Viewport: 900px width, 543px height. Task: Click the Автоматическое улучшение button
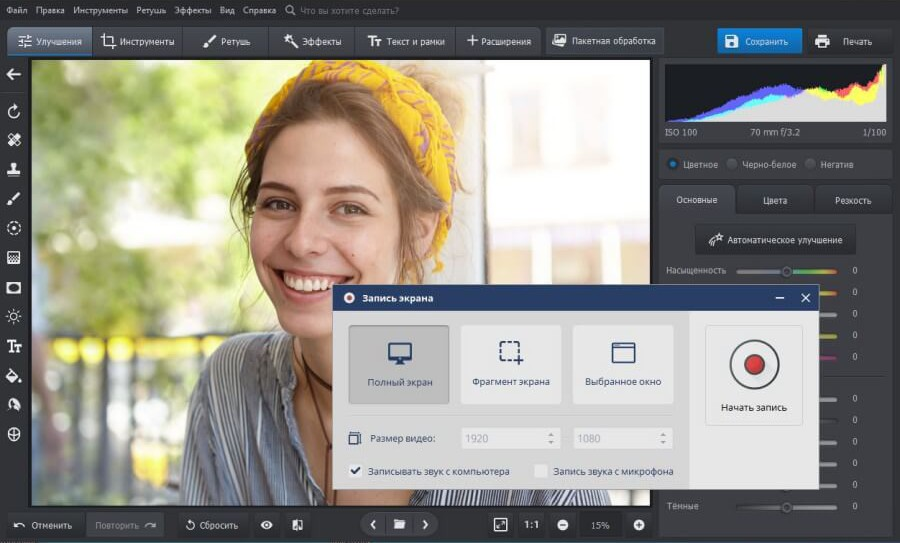tap(775, 240)
